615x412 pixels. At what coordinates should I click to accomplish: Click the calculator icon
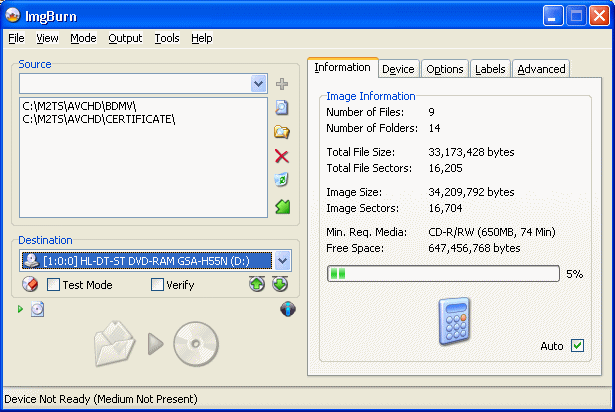pyautogui.click(x=454, y=321)
